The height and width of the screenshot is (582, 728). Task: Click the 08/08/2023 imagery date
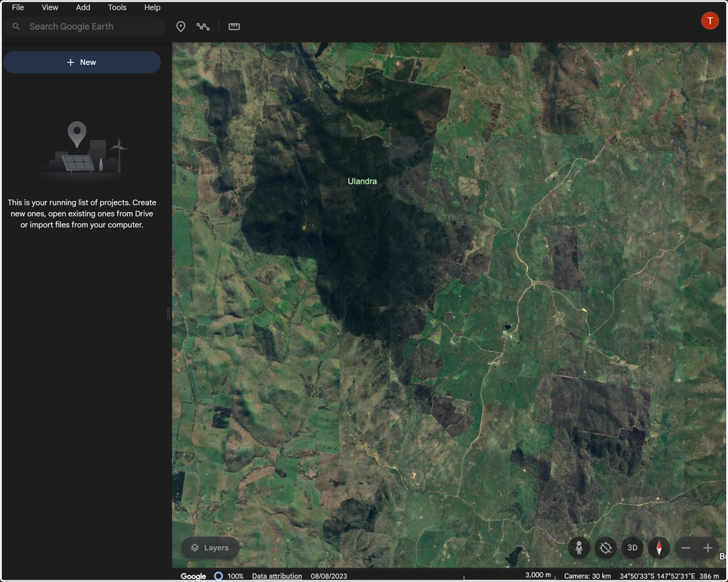pos(329,576)
